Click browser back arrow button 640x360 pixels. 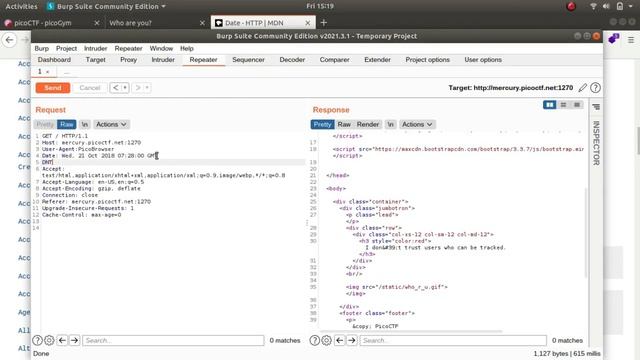9,40
